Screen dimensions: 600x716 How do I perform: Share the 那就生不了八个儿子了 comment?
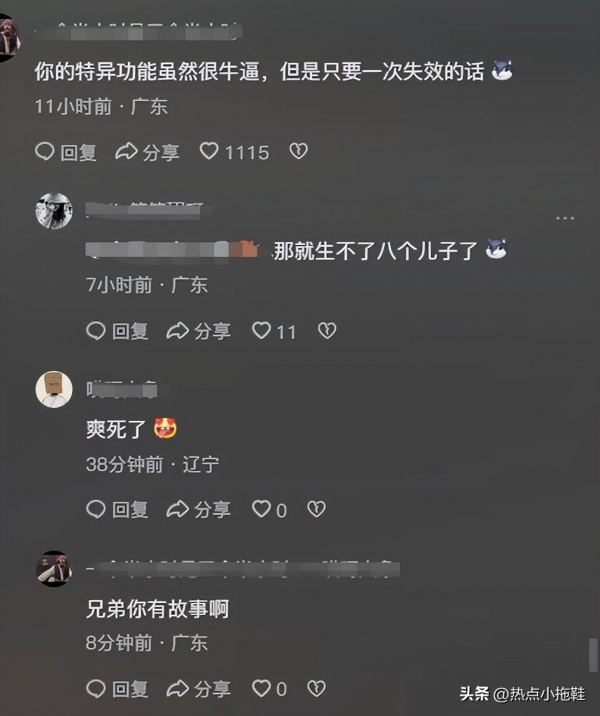pos(199,331)
